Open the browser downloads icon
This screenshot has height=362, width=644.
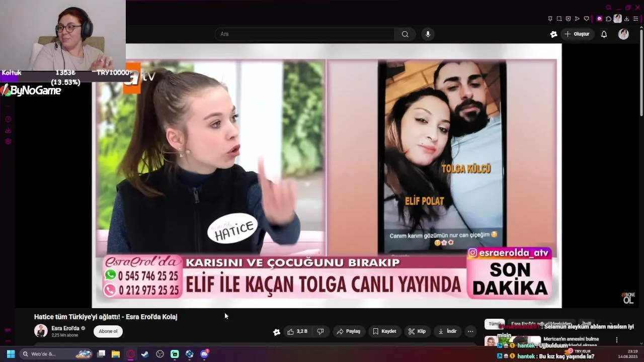[x=627, y=19]
